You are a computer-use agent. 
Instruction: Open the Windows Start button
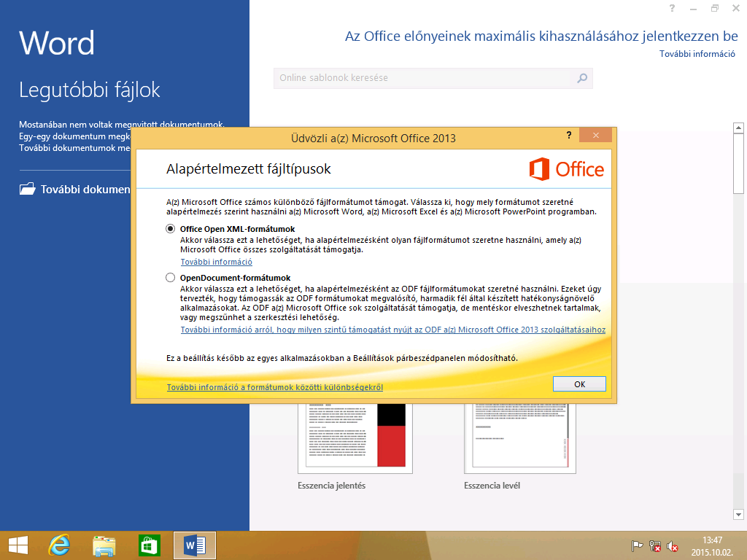tap(18, 545)
